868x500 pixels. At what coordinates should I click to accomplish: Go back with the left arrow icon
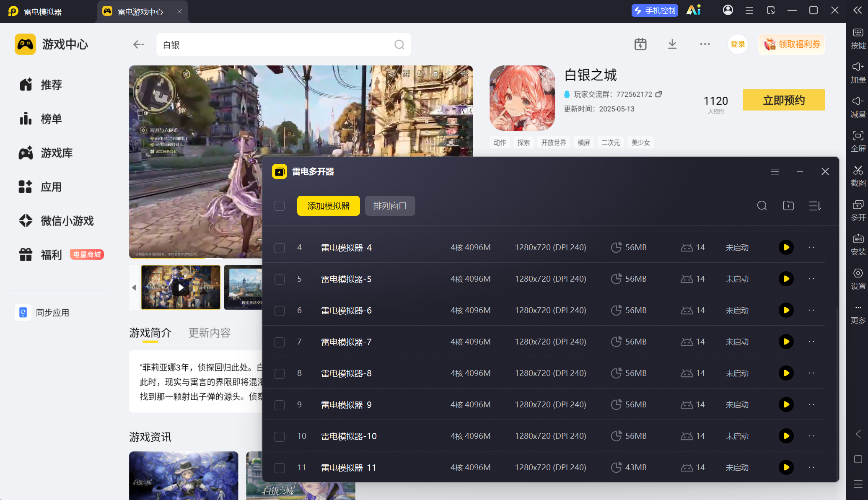point(138,44)
